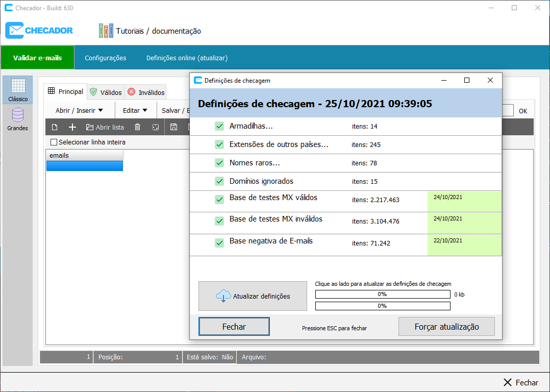This screenshot has width=550, height=392.
Task: Toggle the Domínios ignorados checkbox
Action: [219, 181]
